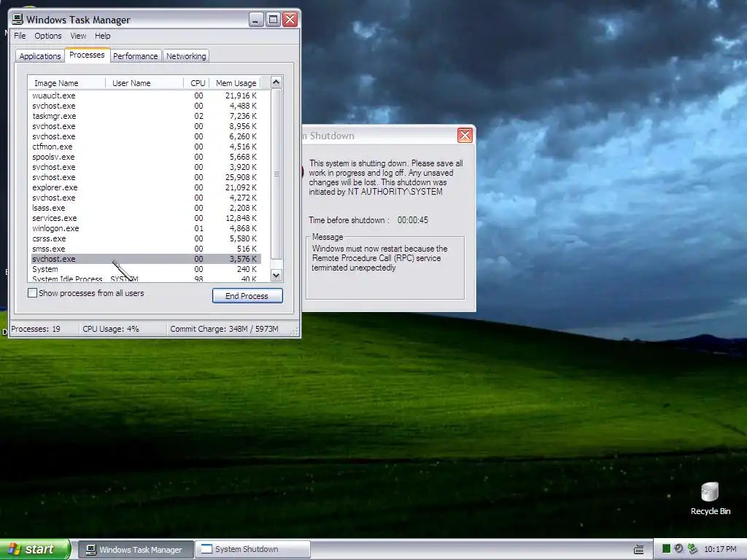
Task: Open the Start menu
Action: coord(34,549)
